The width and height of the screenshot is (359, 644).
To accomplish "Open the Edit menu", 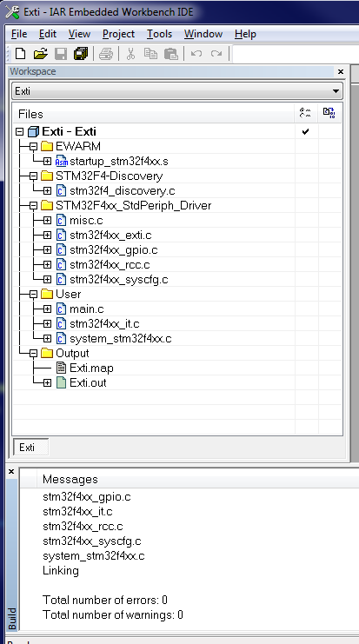I will 48,34.
